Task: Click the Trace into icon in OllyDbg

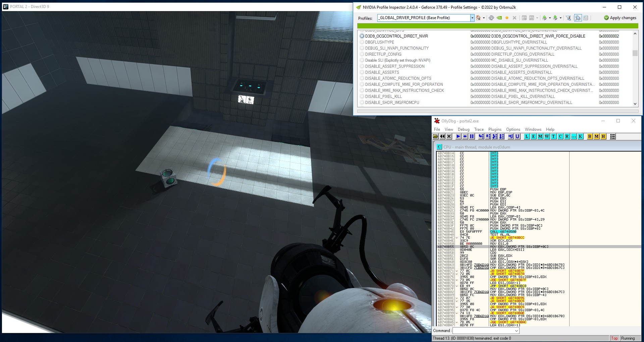Action: pos(495,136)
